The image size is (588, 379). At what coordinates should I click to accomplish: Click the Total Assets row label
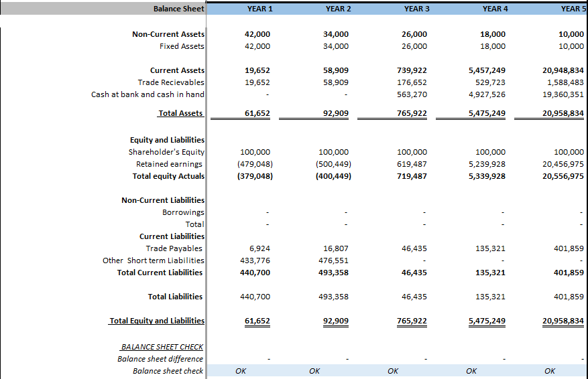(x=180, y=112)
